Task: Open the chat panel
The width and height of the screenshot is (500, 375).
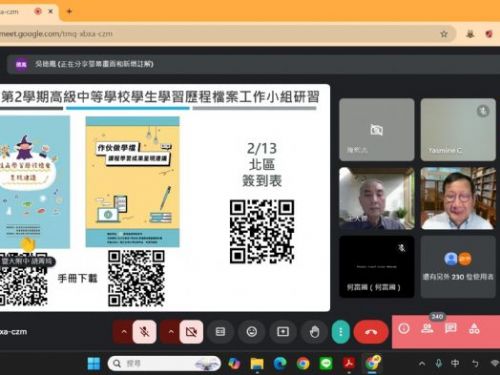Action: point(451,329)
